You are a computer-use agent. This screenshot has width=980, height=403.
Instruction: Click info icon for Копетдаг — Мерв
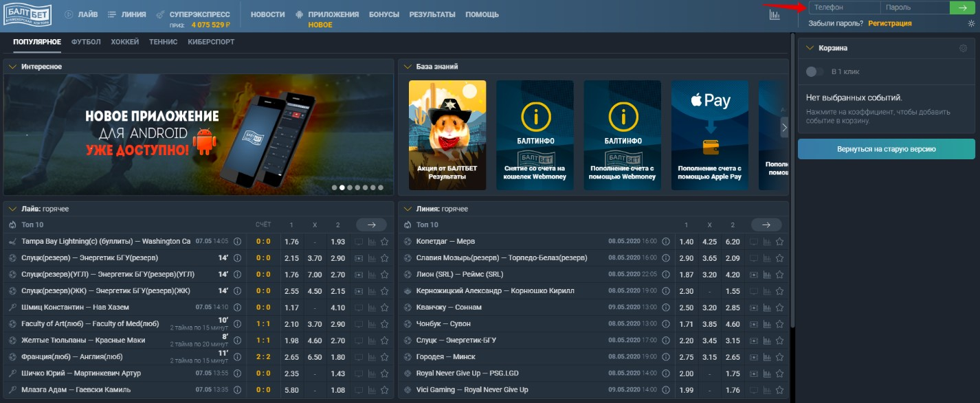tap(665, 242)
